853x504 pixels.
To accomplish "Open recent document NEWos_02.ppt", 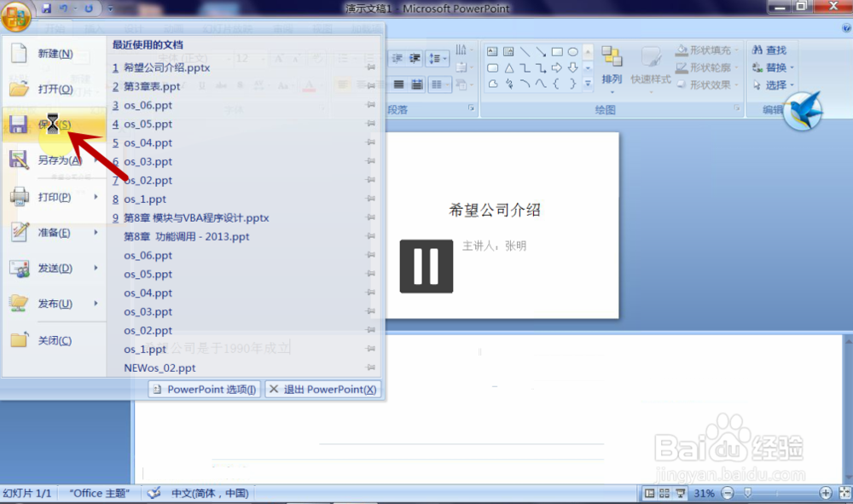I will pyautogui.click(x=160, y=368).
